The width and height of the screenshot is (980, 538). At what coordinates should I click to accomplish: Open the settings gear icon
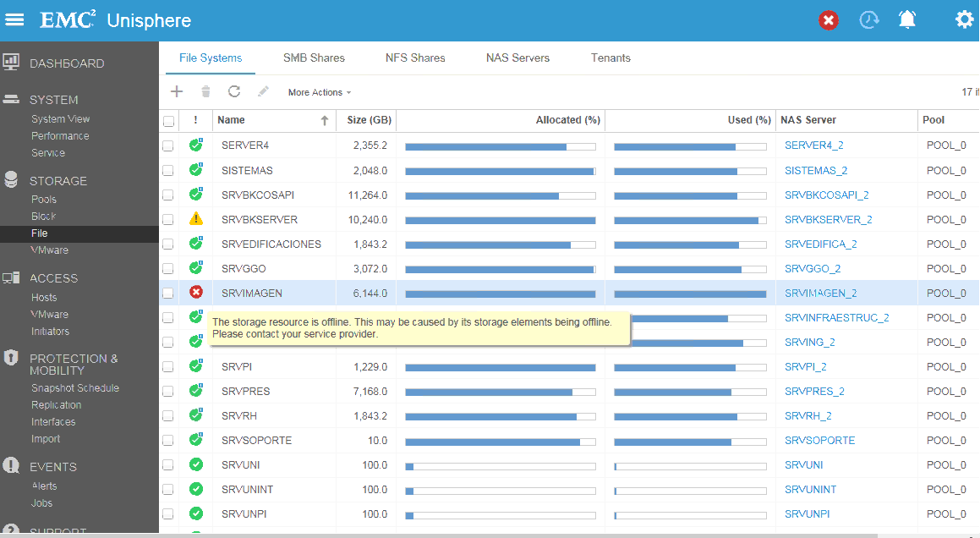coord(964,20)
